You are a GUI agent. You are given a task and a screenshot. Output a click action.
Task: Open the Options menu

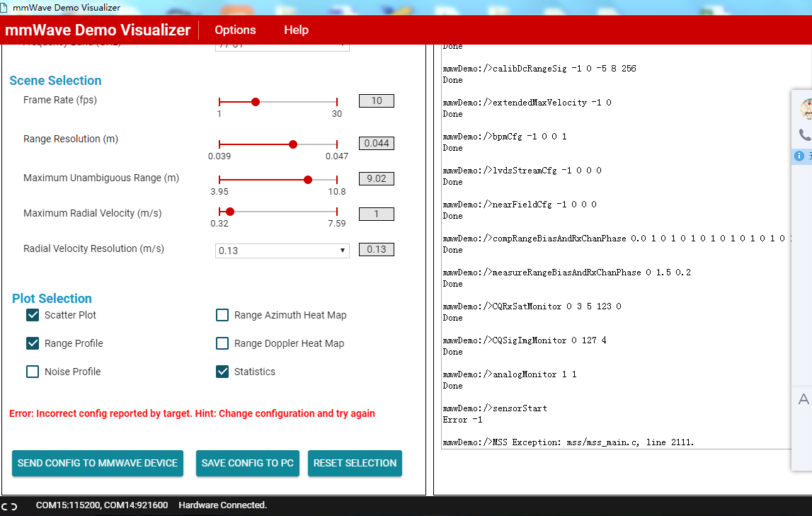(x=235, y=30)
